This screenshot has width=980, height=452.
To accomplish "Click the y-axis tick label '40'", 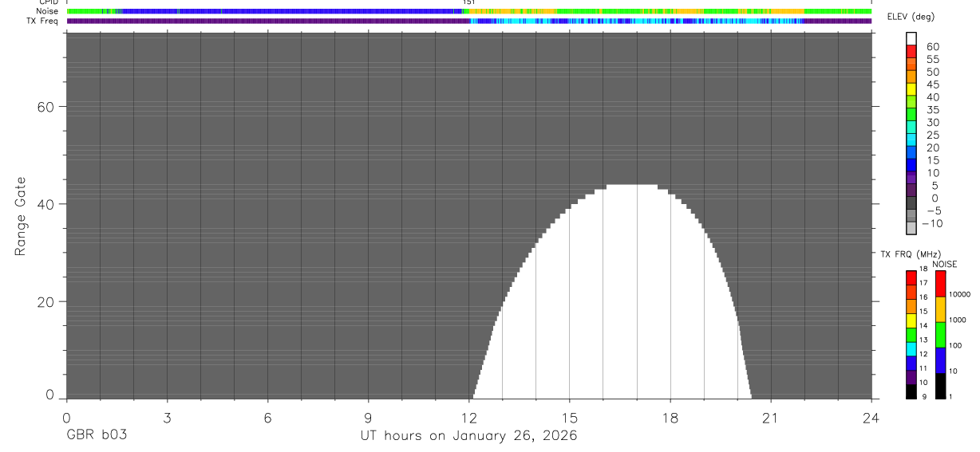I will pos(46,204).
